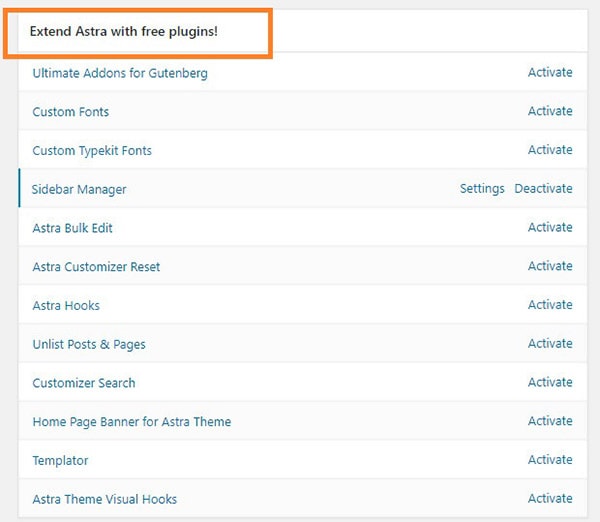Activate Unlist Posts & Pages plugin

click(550, 344)
